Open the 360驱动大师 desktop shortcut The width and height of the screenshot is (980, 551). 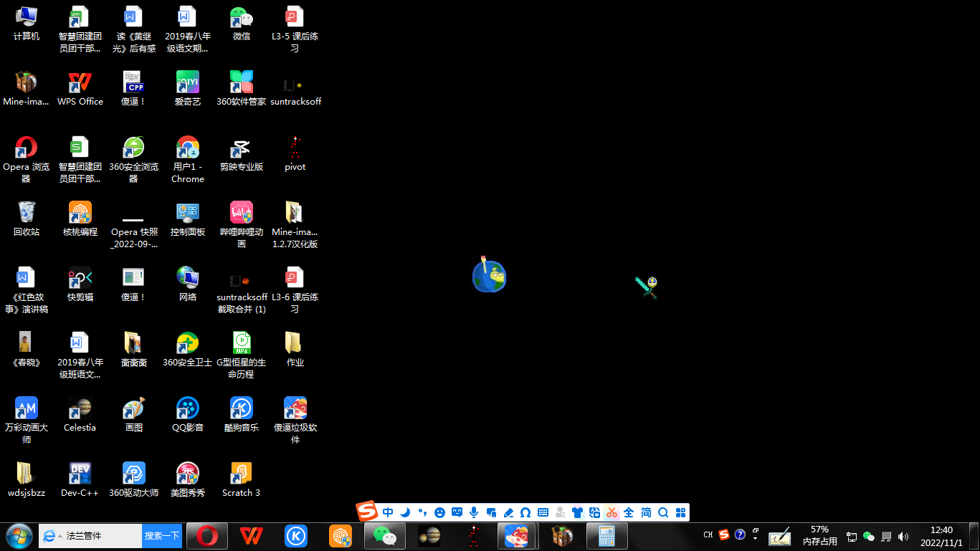pos(133,479)
